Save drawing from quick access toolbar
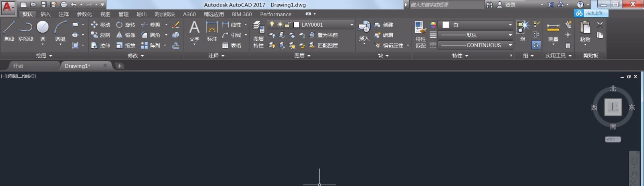This screenshot has width=644, height=186. coord(43,4)
